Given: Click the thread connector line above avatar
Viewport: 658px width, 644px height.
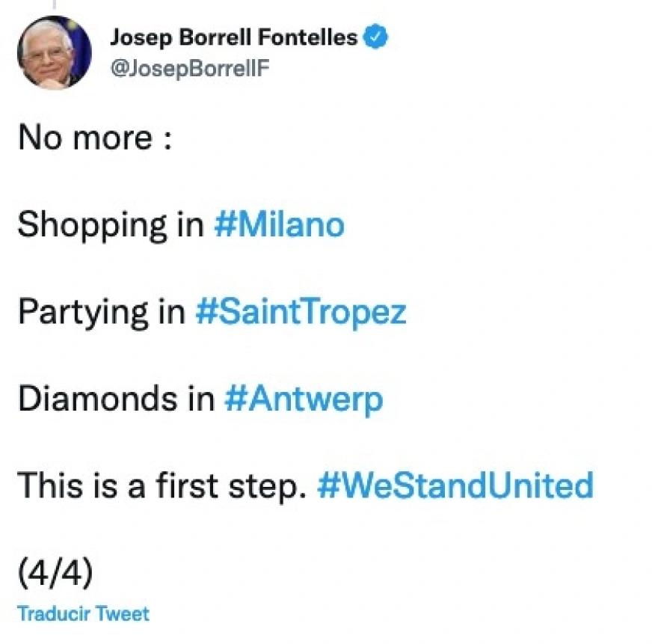Looking at the screenshot, I should pyautogui.click(x=54, y=4).
